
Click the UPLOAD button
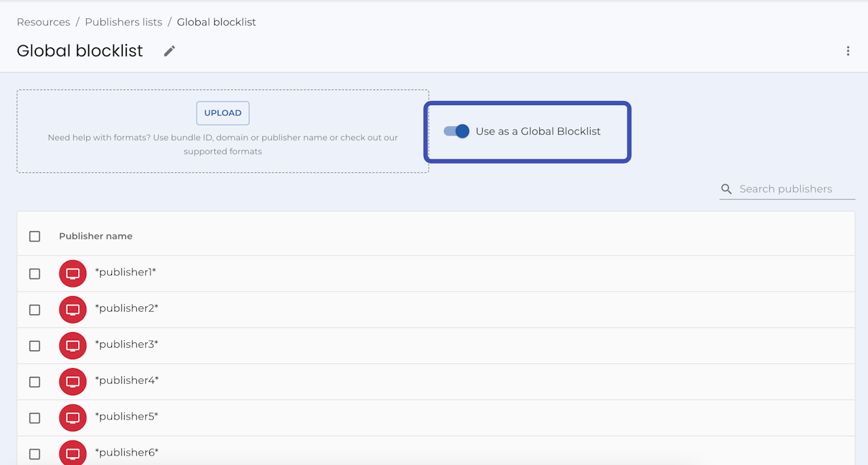click(223, 113)
